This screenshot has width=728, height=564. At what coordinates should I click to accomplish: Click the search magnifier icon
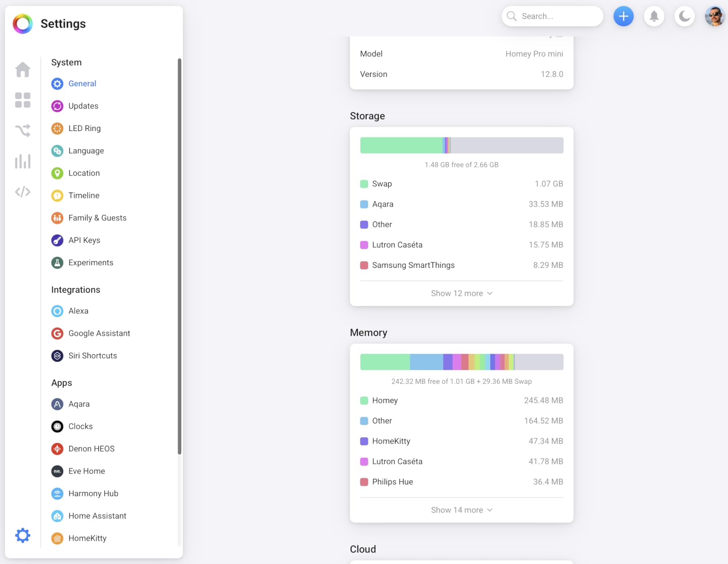(511, 16)
